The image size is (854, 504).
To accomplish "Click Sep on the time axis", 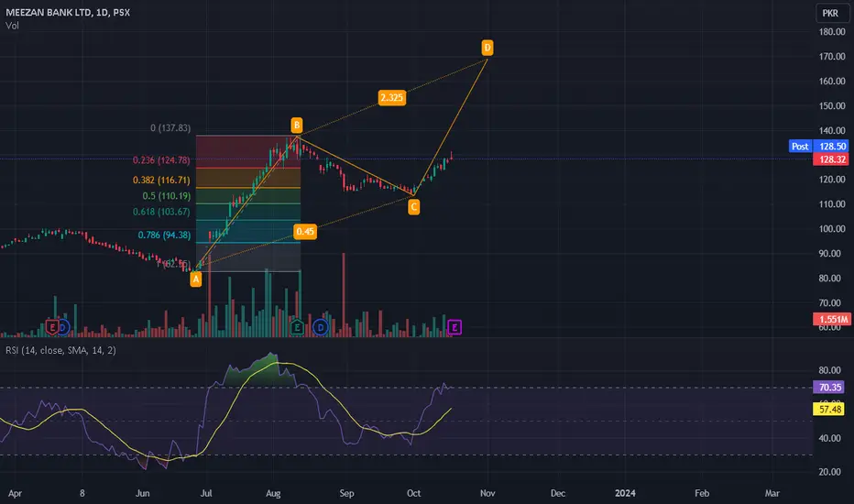I will coord(346,494).
